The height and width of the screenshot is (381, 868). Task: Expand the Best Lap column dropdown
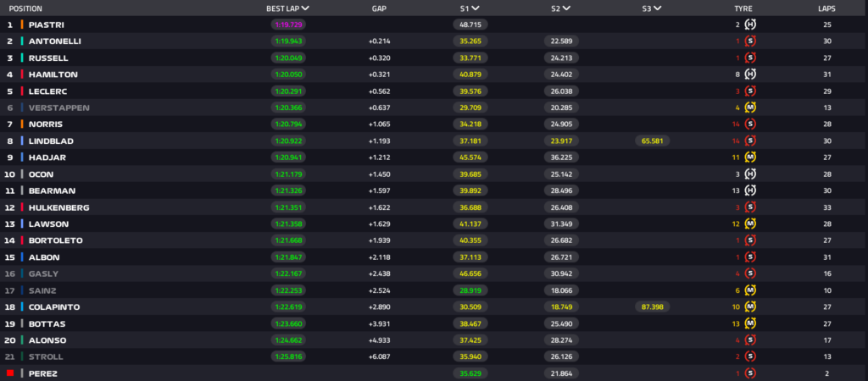coord(305,8)
